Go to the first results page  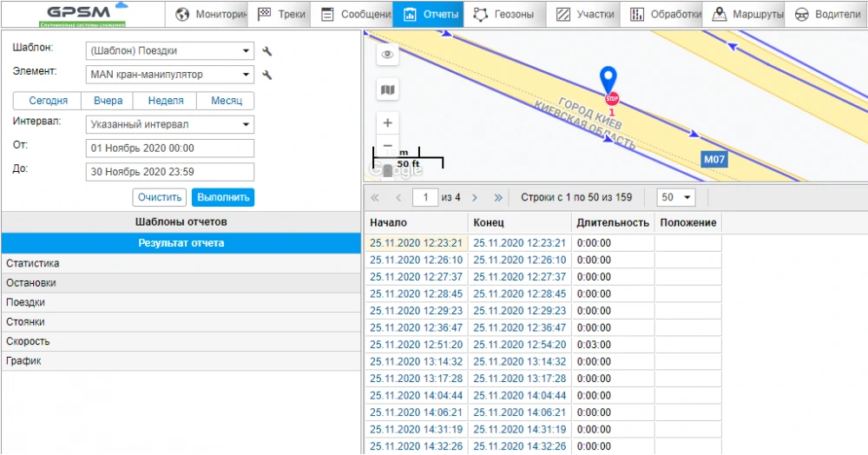point(375,198)
